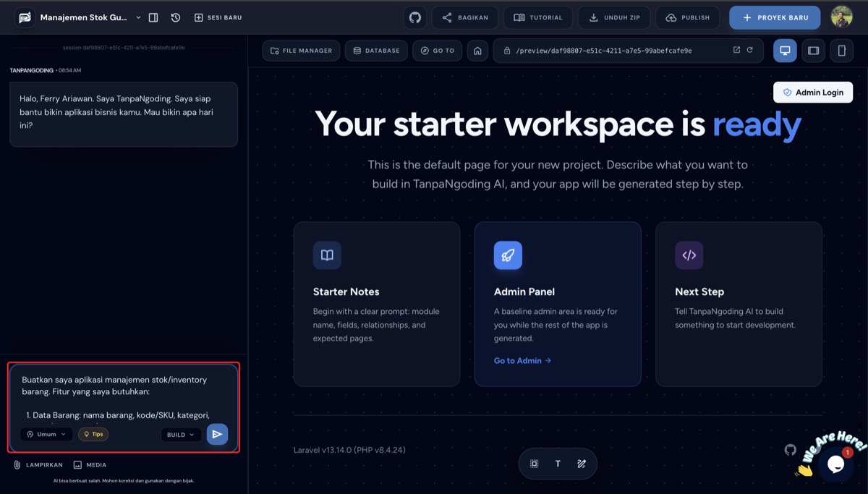Attach a file via Lampirkan
Screen dimensions: 868x494
38,465
